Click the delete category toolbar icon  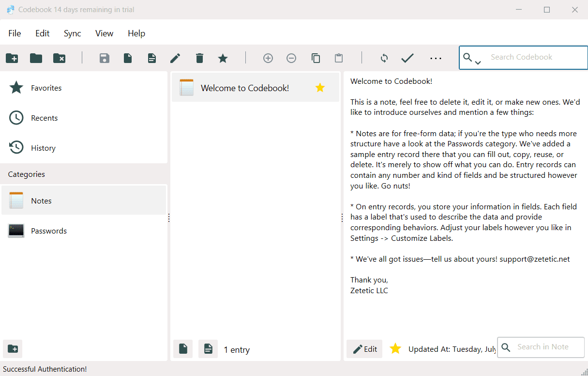[60, 58]
